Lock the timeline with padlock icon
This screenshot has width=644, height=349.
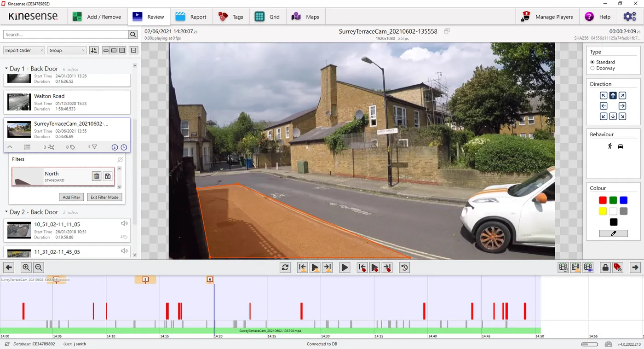click(x=605, y=267)
